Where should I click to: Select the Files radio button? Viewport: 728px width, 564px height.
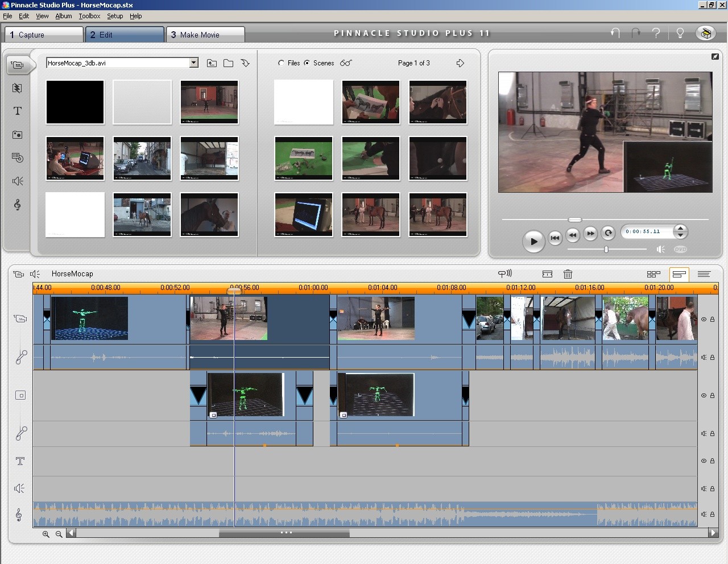(x=281, y=63)
